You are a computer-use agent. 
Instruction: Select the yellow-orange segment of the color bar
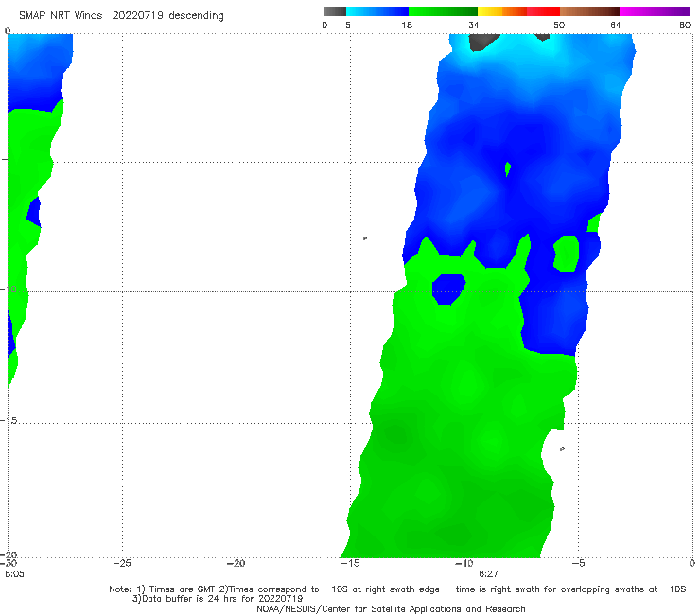point(502,11)
